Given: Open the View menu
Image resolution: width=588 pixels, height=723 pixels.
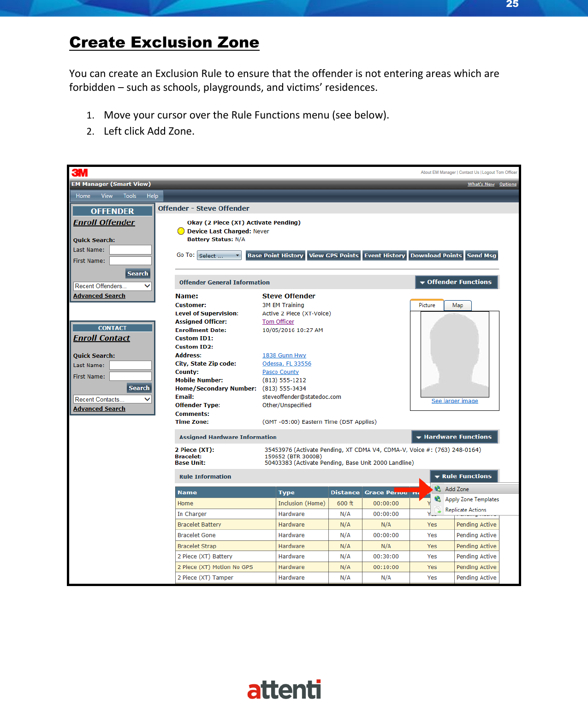Looking at the screenshot, I should pyautogui.click(x=107, y=196).
